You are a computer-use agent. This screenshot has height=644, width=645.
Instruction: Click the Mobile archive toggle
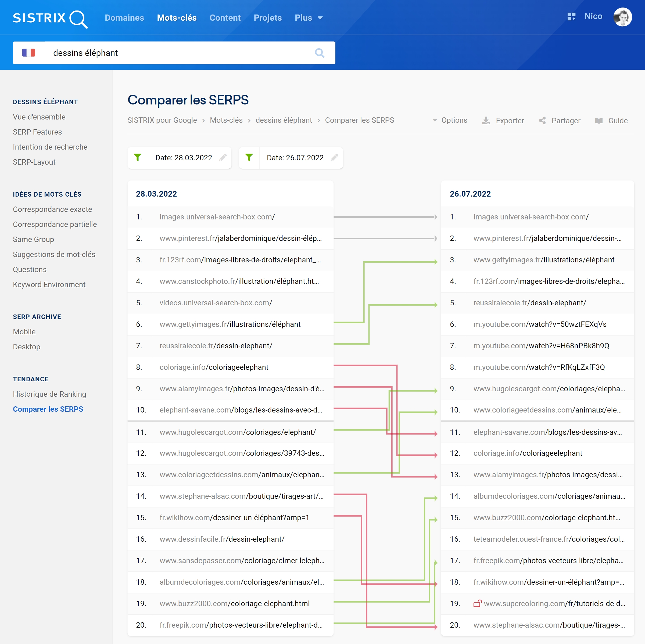[24, 331]
